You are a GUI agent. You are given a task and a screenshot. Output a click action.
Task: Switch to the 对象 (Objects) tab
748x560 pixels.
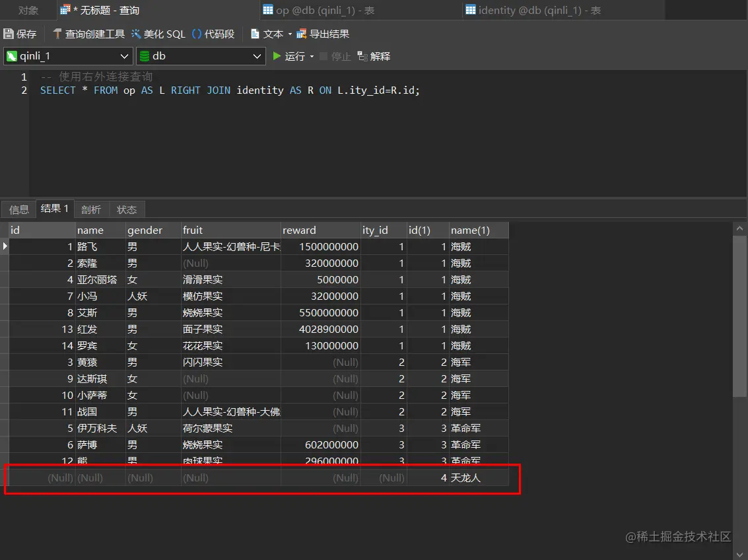click(28, 10)
